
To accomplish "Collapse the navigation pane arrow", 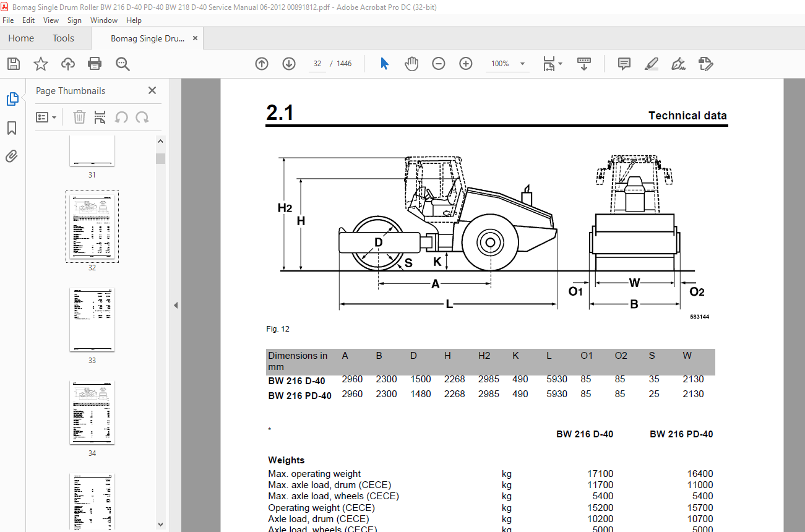I will point(176,305).
